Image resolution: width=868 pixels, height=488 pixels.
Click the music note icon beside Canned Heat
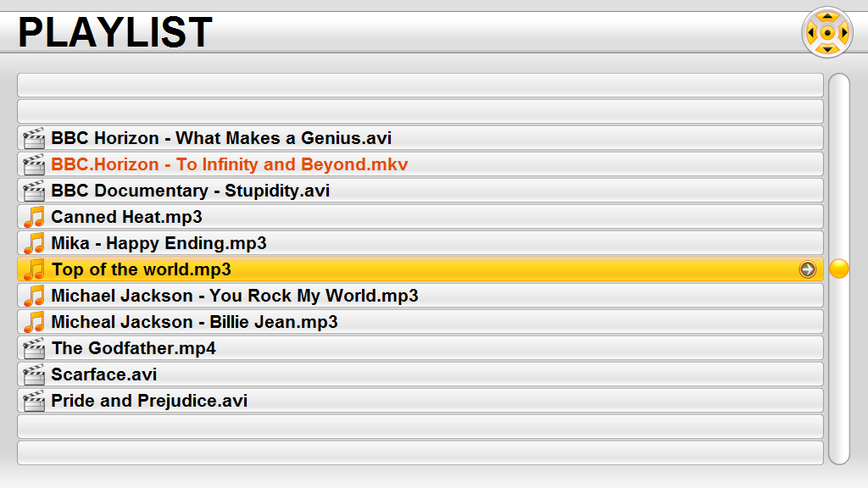click(x=34, y=217)
